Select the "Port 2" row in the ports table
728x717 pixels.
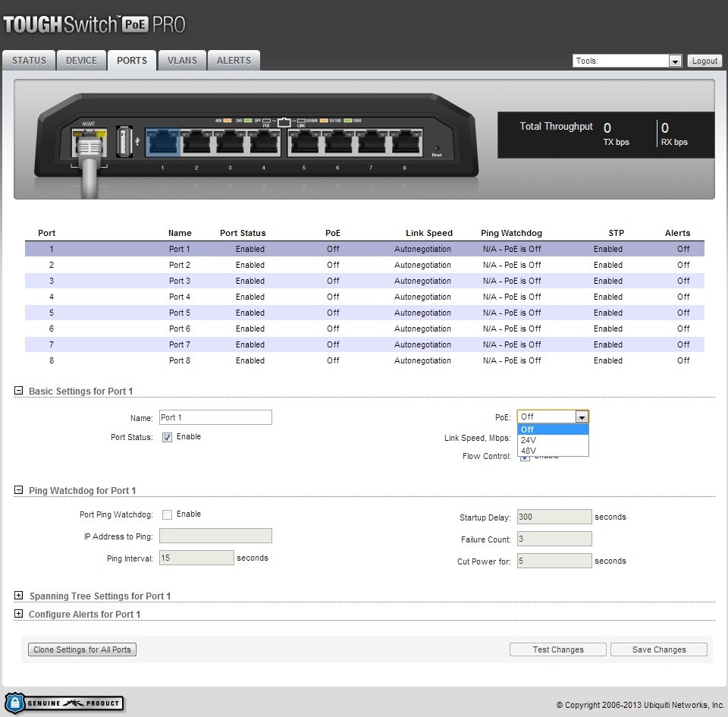[x=365, y=265]
